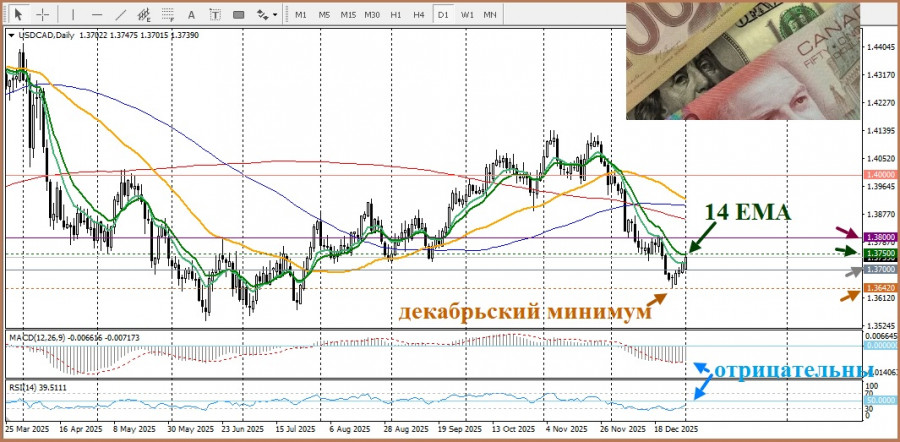Choose the horizontal line drawing tool

[96, 14]
